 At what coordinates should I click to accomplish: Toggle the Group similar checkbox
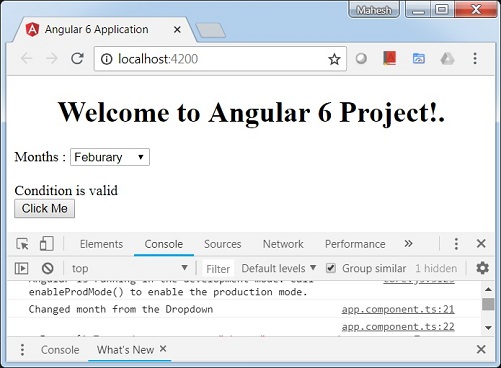[331, 268]
